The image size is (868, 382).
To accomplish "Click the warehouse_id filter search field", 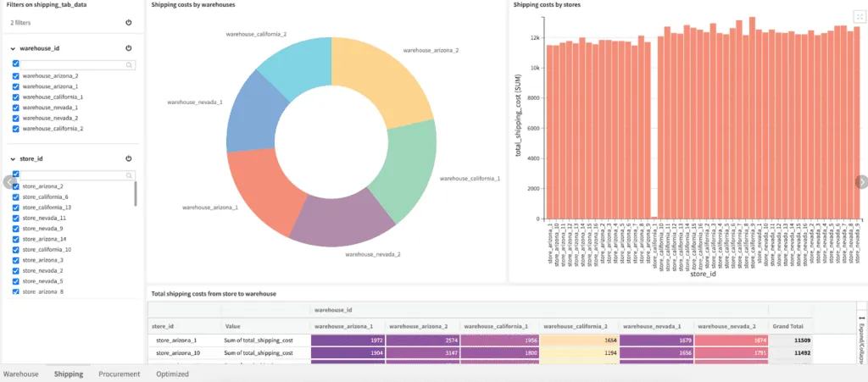I will tap(72, 64).
